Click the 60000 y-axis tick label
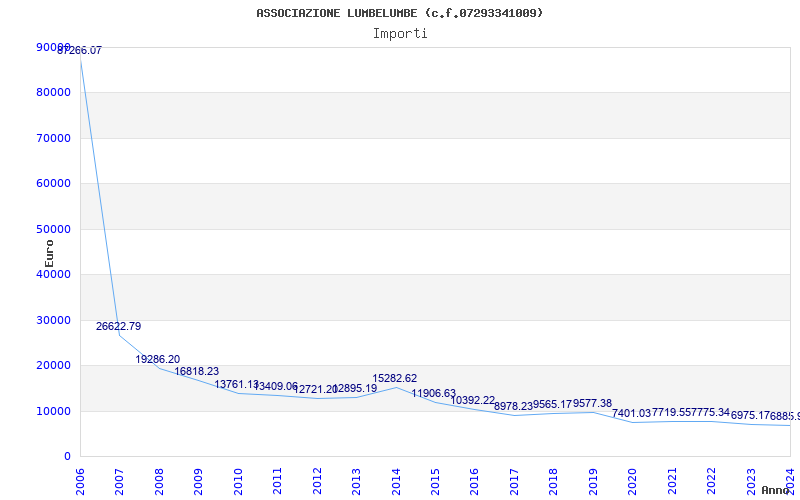800x500 pixels. click(54, 184)
